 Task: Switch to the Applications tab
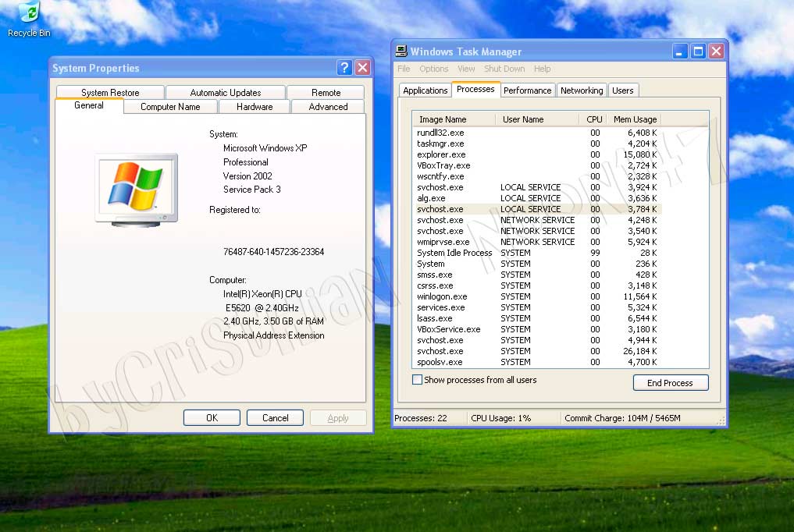click(x=425, y=90)
